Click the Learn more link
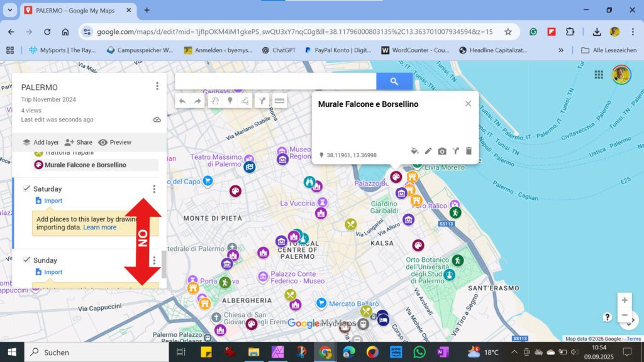 coord(99,227)
